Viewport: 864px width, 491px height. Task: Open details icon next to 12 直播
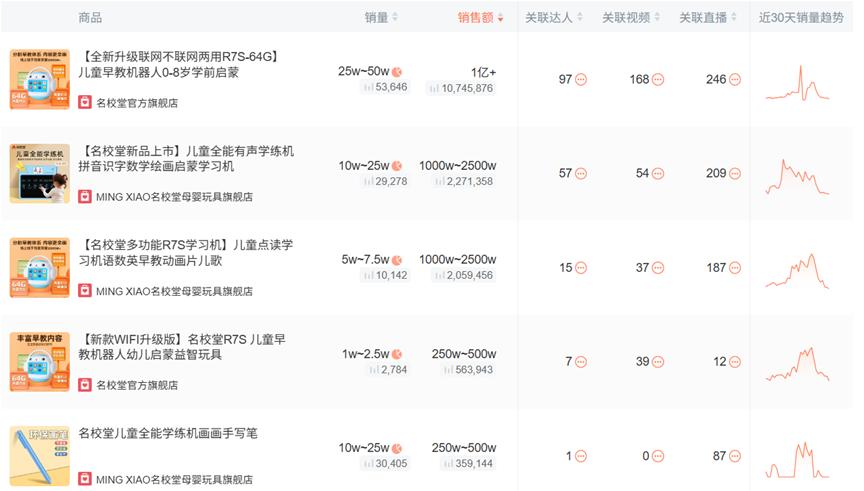[x=735, y=362]
